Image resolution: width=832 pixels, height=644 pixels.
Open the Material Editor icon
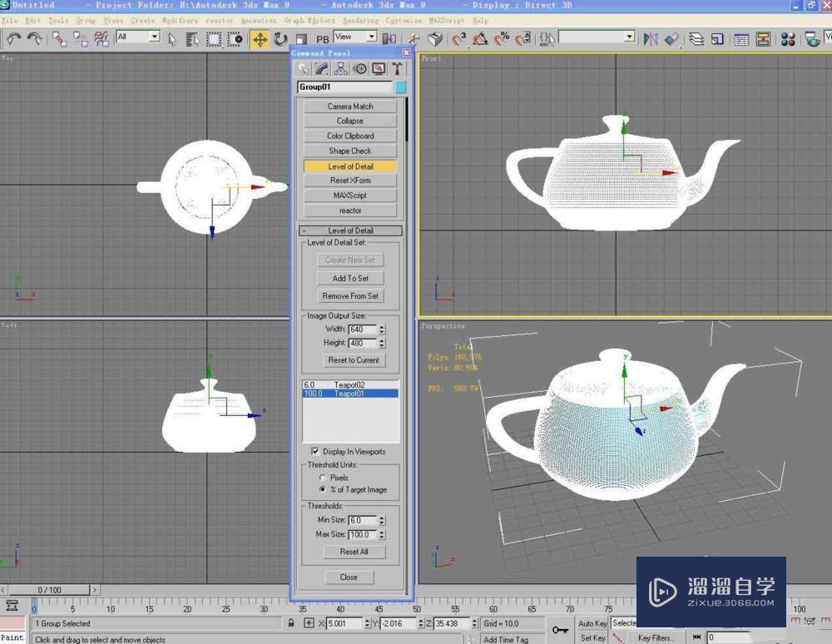[x=788, y=37]
